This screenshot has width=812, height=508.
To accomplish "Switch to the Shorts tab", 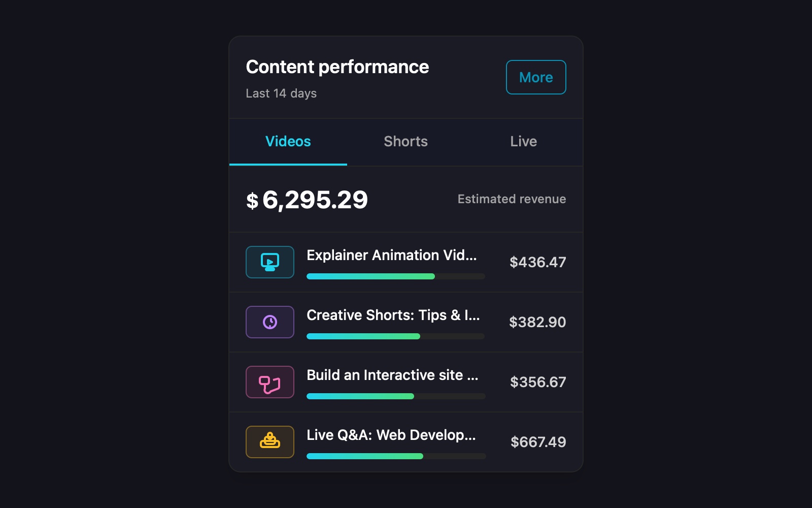I will (x=405, y=142).
